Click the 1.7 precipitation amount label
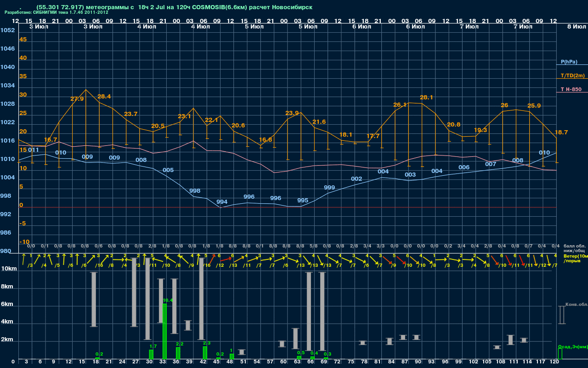The height and width of the screenshot is (368, 588). pos(153,346)
